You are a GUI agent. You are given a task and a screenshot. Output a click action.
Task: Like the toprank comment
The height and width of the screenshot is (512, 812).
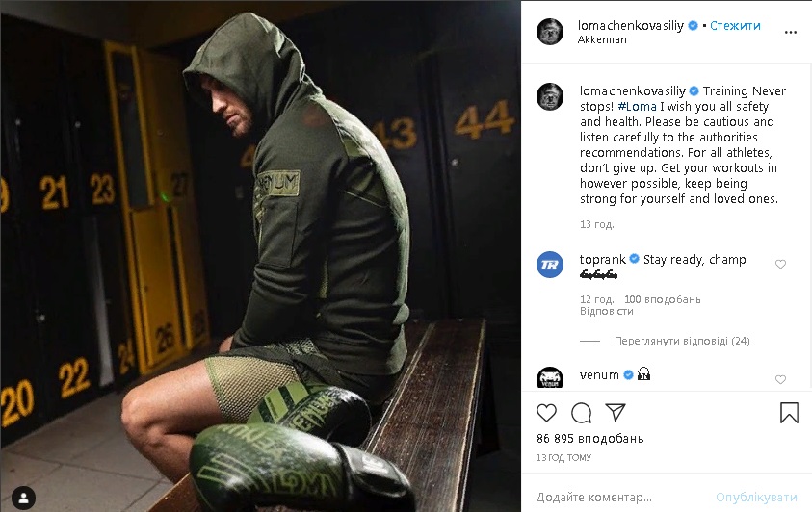point(780,265)
